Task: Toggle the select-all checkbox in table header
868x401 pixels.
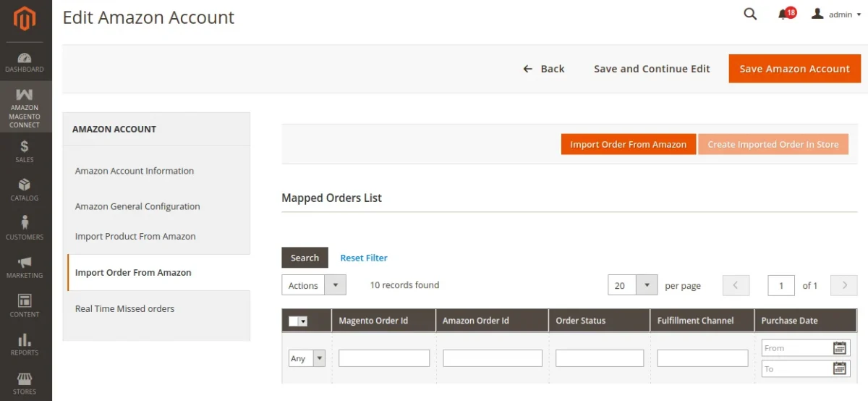Action: coord(293,321)
